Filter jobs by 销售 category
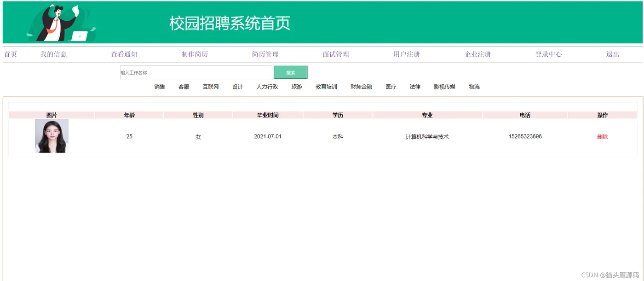 (x=160, y=87)
